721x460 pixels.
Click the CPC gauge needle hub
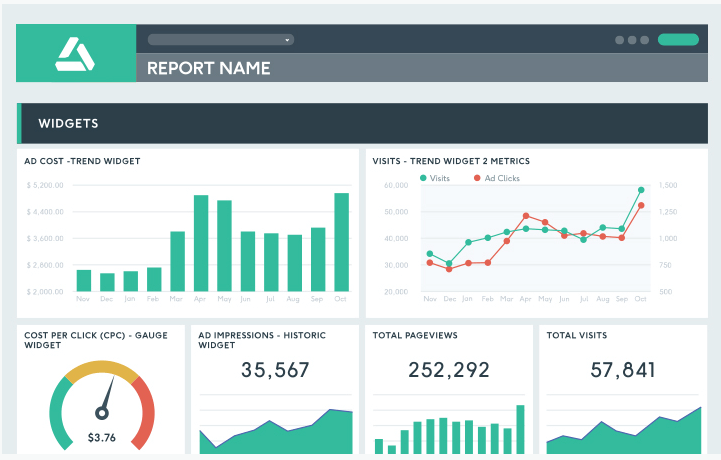tap(102, 413)
